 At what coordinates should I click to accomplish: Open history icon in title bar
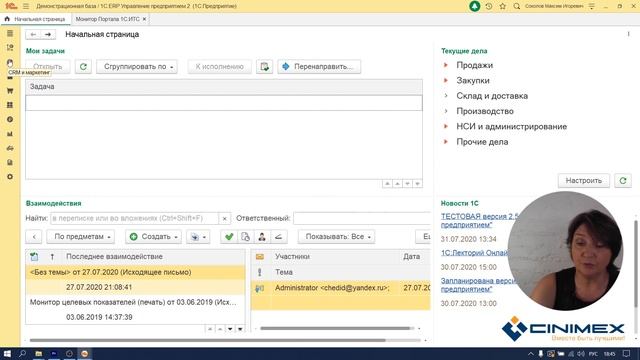(x=489, y=6)
